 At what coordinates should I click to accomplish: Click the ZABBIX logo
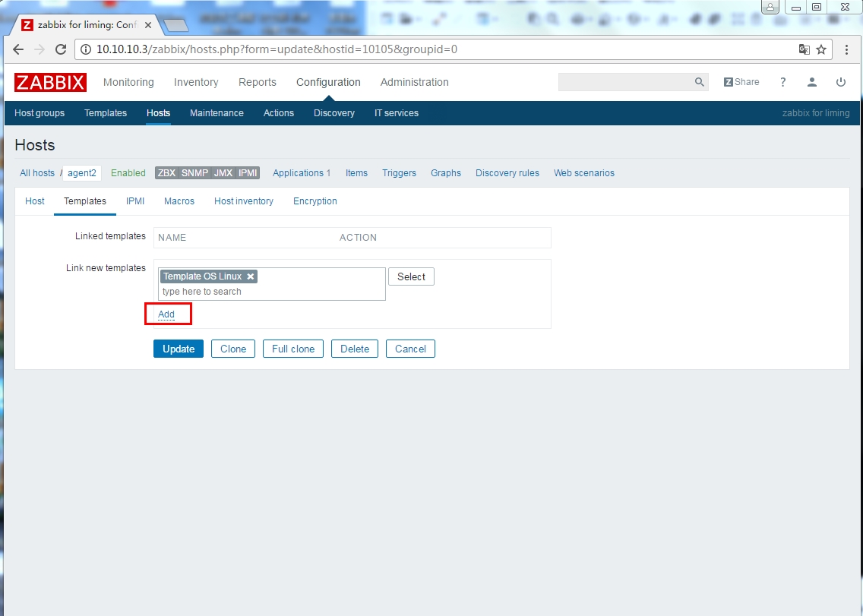coord(50,82)
